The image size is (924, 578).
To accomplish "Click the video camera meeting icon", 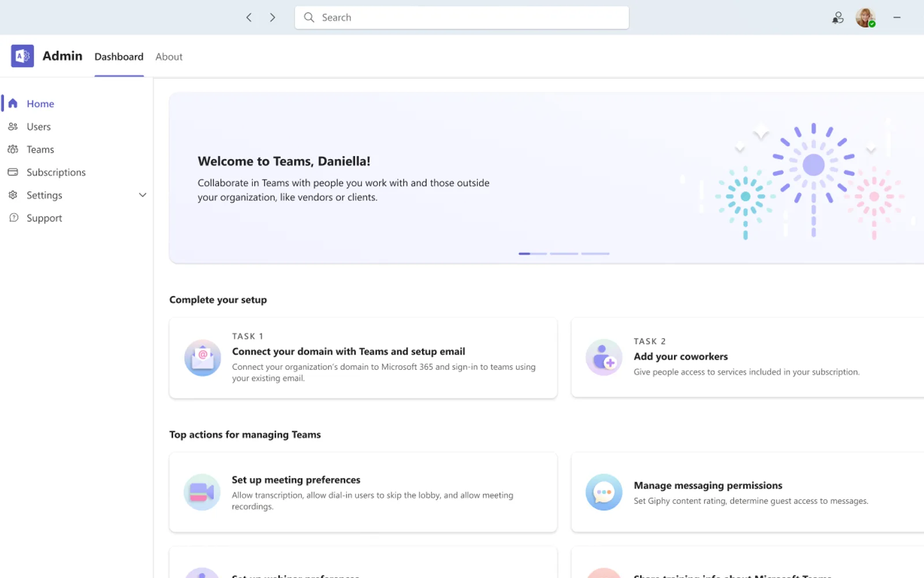I will coord(202,492).
